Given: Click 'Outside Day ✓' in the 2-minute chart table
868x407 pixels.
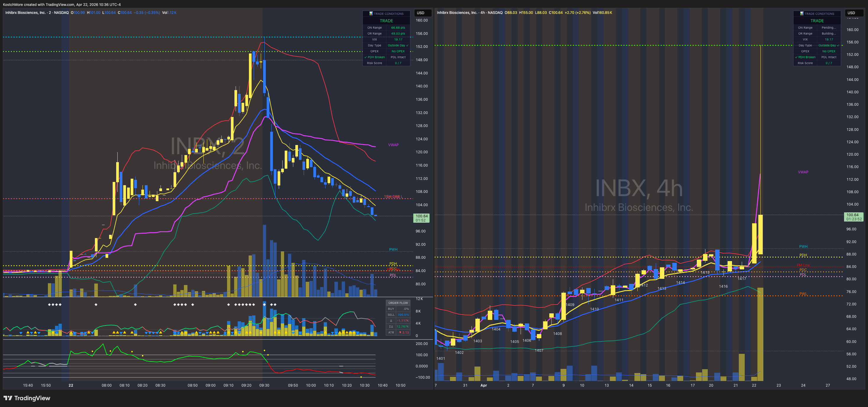Looking at the screenshot, I should 398,45.
